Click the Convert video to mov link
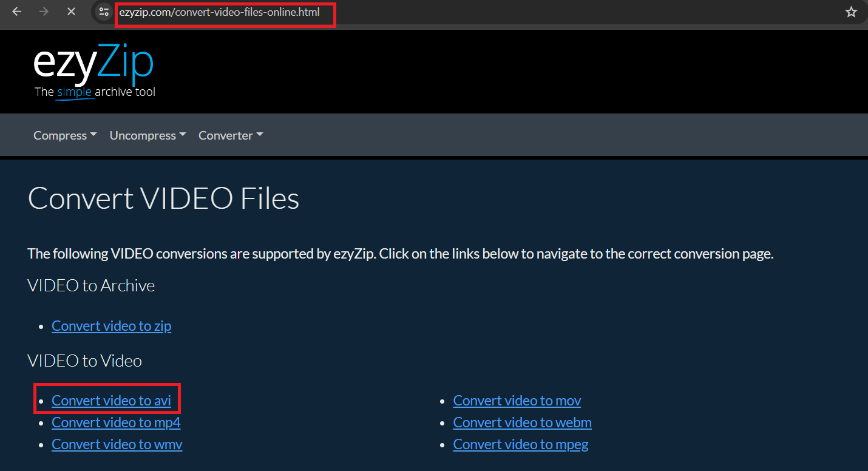Image resolution: width=868 pixels, height=471 pixels. tap(517, 401)
